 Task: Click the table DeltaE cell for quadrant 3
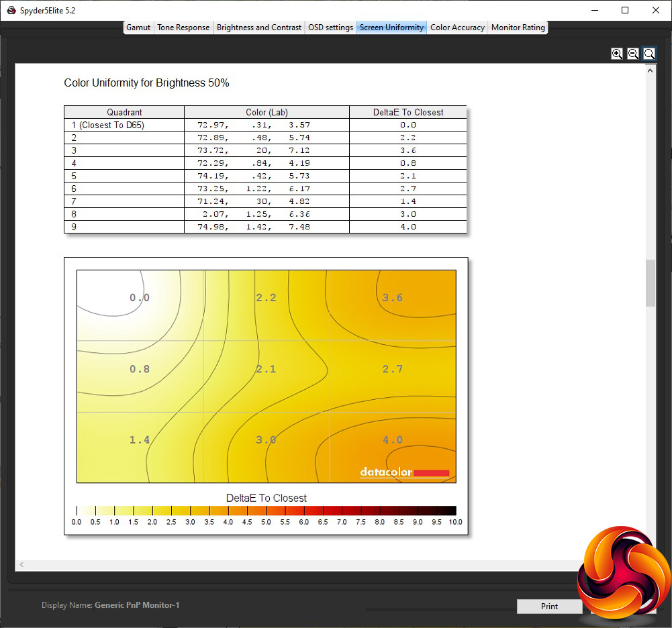(x=408, y=150)
